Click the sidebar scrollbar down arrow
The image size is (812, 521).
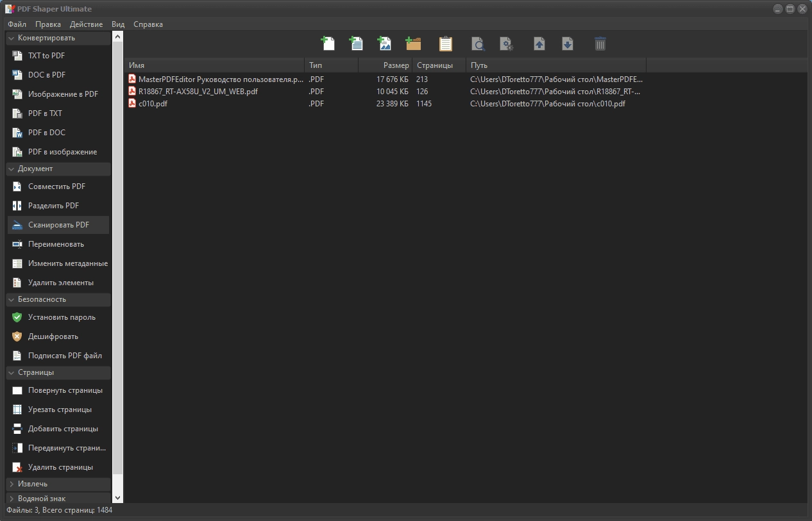tap(117, 497)
